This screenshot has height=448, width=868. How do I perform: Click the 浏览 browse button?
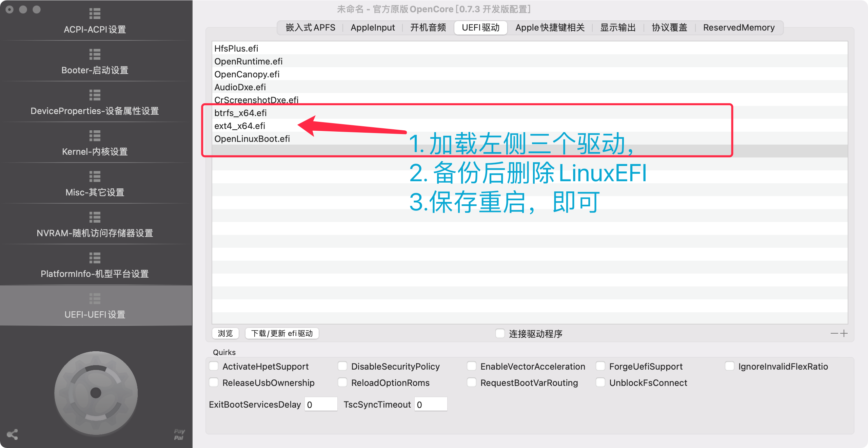(225, 333)
